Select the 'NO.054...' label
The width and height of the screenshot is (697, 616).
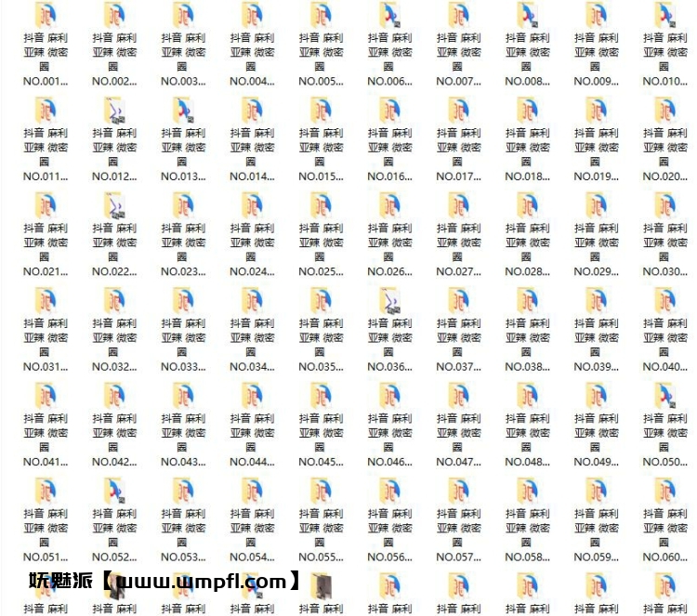click(x=252, y=557)
